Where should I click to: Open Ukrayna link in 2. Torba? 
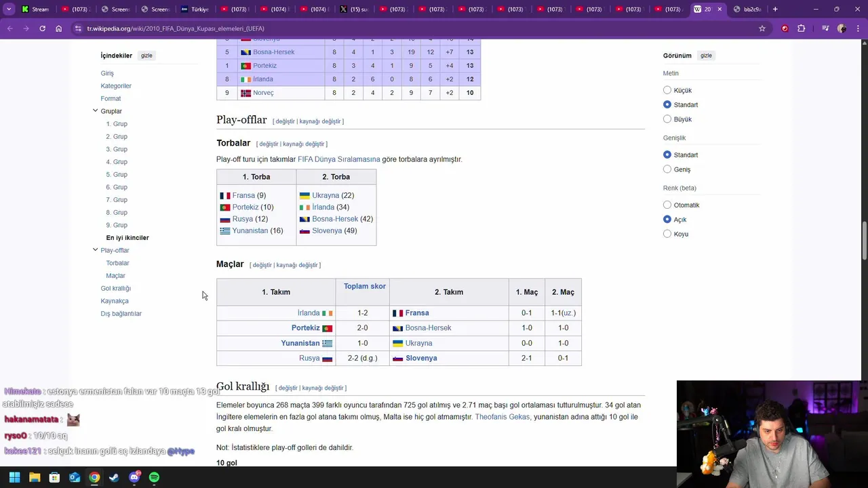point(325,195)
